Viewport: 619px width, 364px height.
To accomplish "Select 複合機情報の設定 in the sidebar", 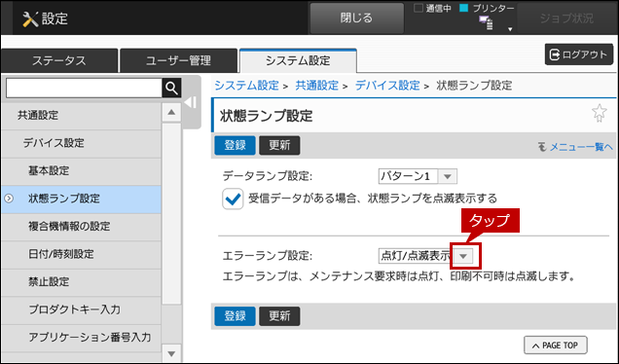I will (x=81, y=226).
